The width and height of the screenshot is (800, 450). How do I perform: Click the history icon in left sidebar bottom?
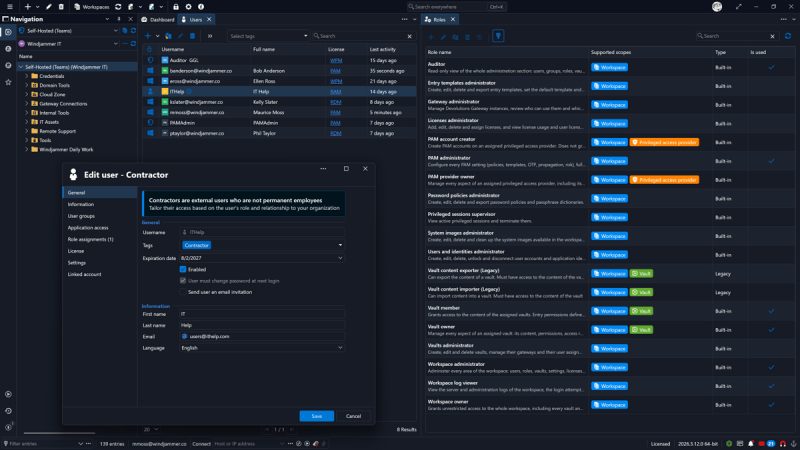(8, 411)
